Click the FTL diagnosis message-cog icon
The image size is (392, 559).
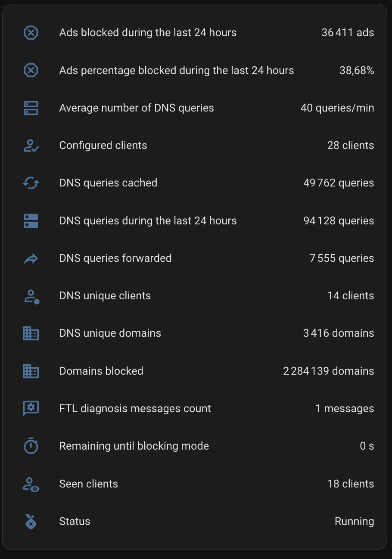tap(31, 409)
